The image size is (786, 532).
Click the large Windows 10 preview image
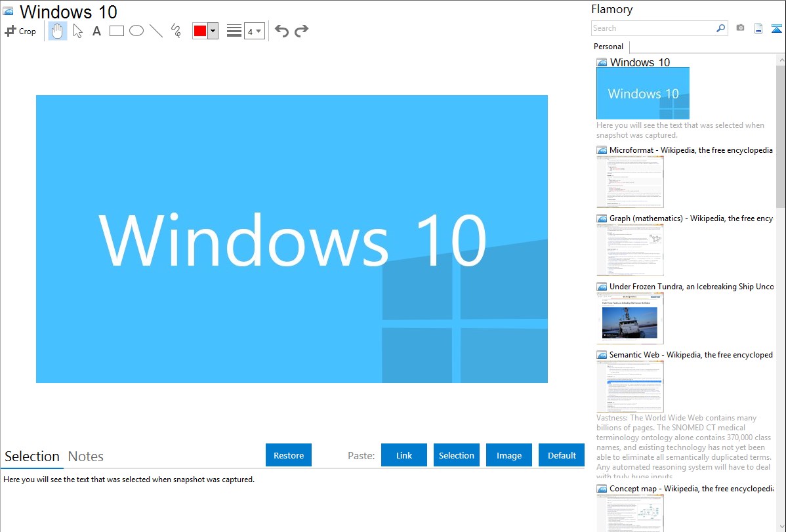coord(292,239)
